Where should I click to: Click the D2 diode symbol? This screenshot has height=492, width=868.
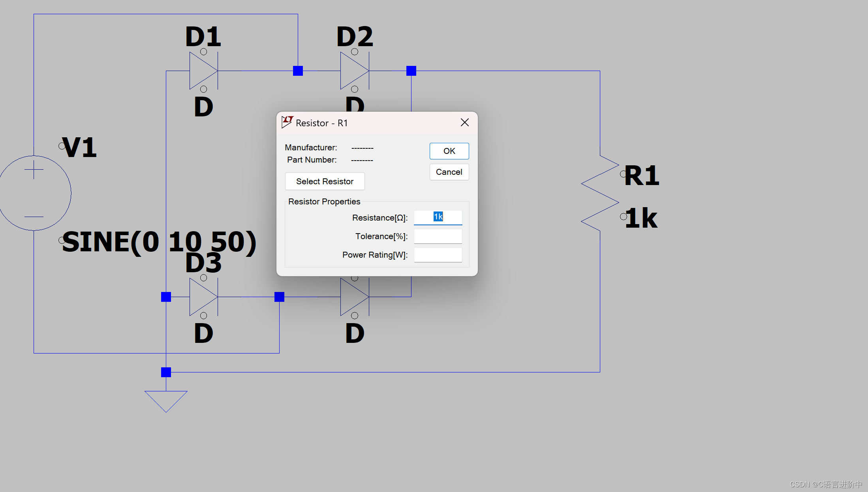(354, 71)
